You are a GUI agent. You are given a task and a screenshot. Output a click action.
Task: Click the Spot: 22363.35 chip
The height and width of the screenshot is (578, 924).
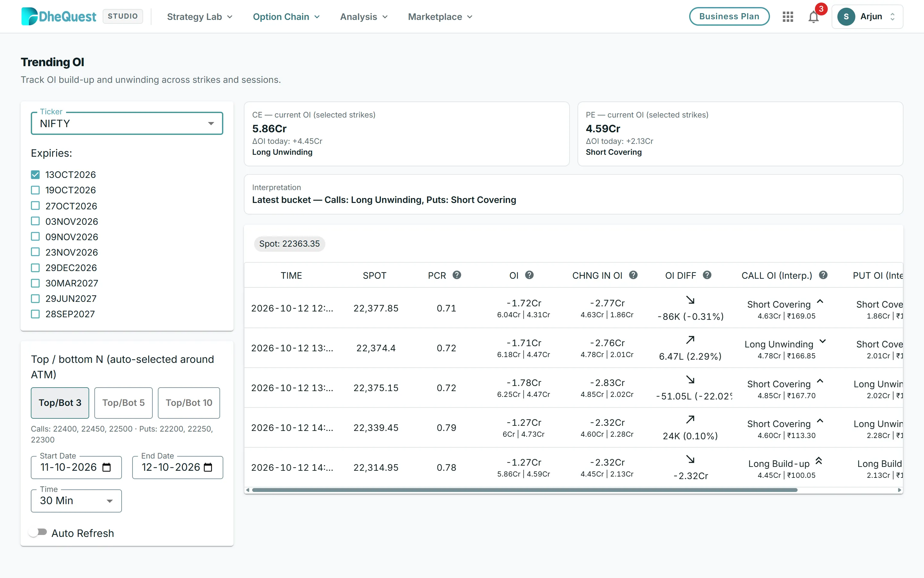tap(289, 244)
